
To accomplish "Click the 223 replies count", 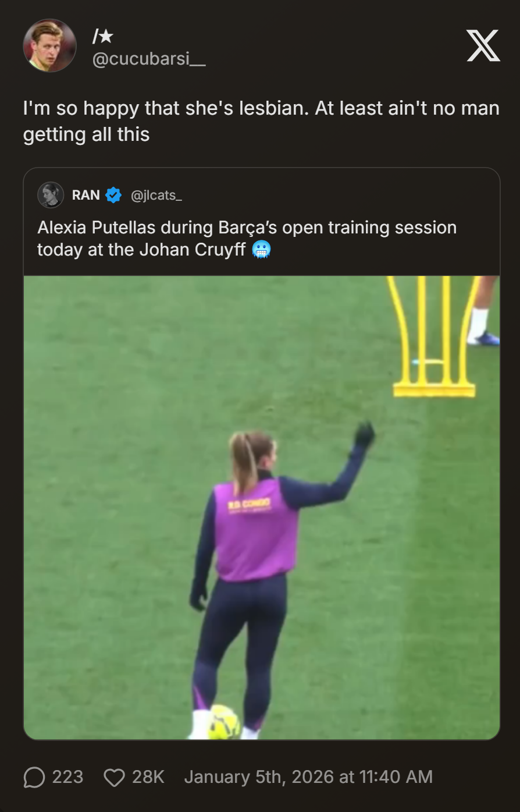I will (x=67, y=777).
